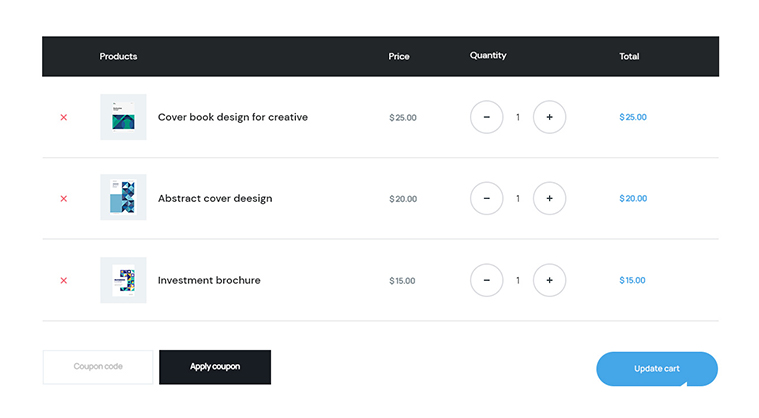Click the Quantity column header
This screenshot has width=759, height=418.
tap(488, 56)
